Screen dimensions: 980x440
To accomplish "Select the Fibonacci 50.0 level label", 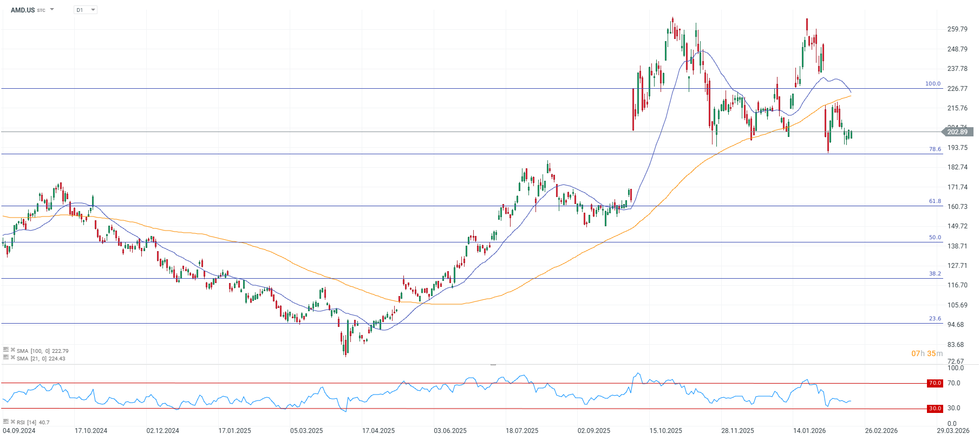I will [935, 238].
